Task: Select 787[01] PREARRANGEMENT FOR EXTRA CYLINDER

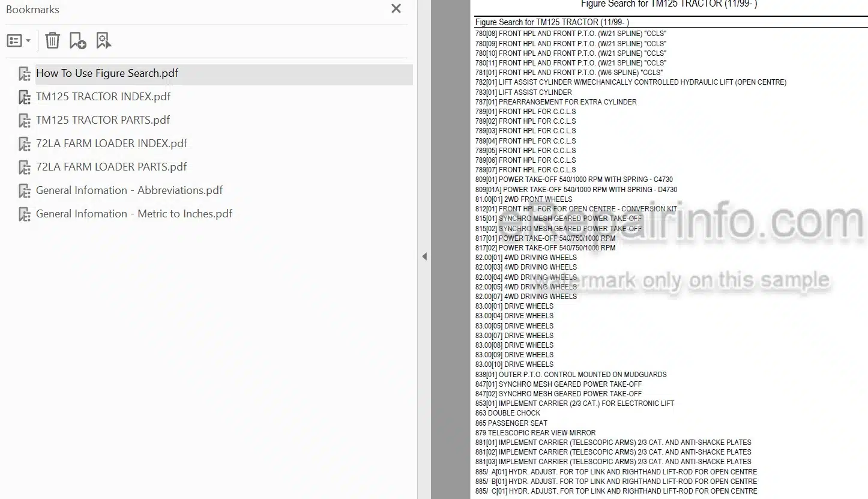Action: coord(556,102)
